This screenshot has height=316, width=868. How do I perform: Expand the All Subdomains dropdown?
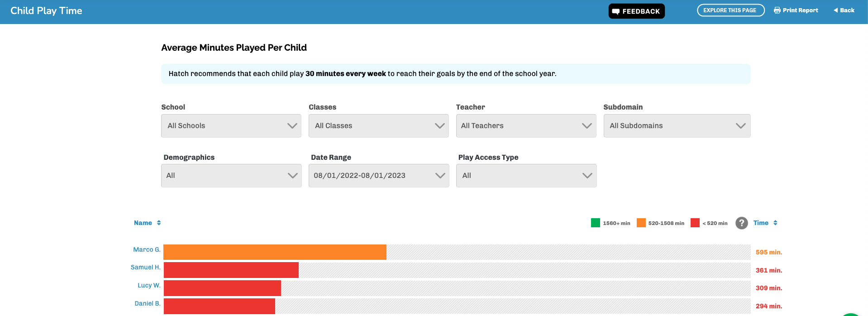point(677,126)
